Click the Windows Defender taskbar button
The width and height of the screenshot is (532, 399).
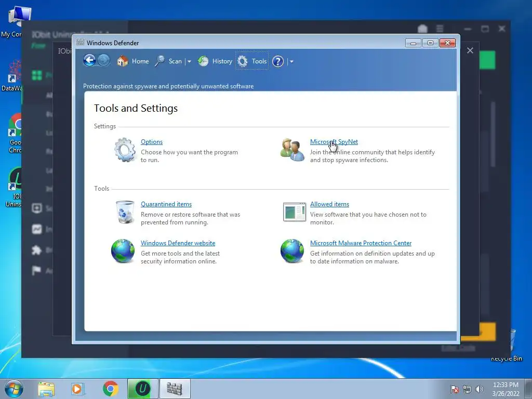point(175,389)
